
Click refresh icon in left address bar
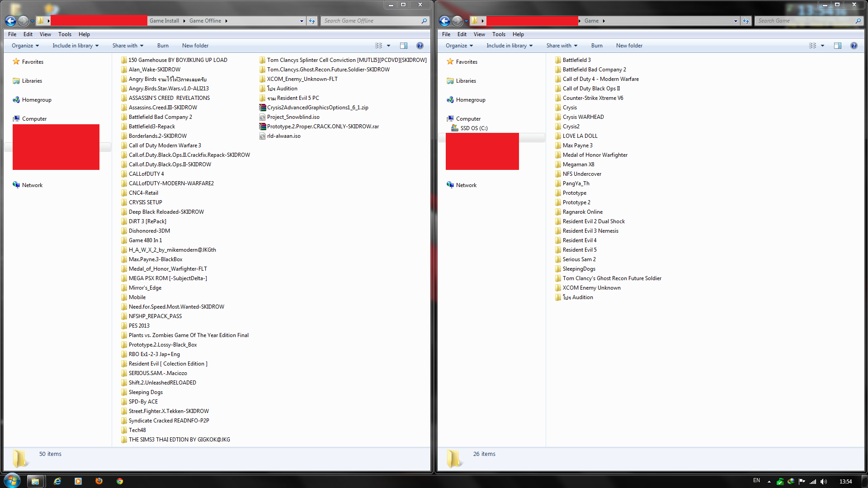pos(312,21)
